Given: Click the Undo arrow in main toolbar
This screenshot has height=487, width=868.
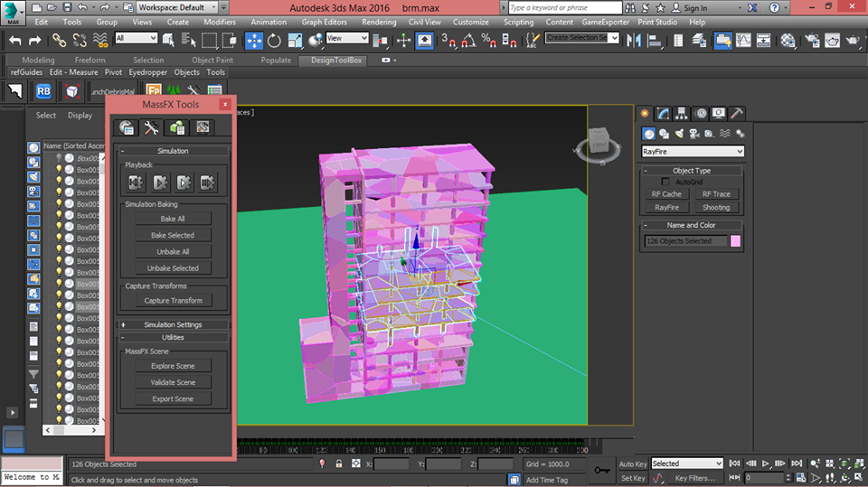Looking at the screenshot, I should [x=15, y=41].
